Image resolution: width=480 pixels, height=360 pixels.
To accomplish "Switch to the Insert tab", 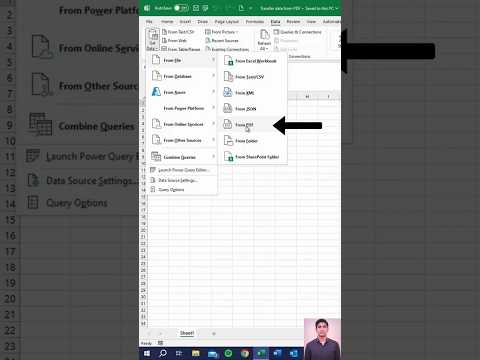I will [185, 22].
